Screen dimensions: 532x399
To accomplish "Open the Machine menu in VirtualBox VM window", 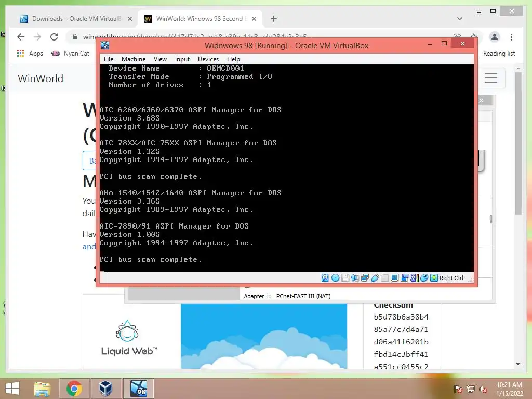I will click(134, 59).
